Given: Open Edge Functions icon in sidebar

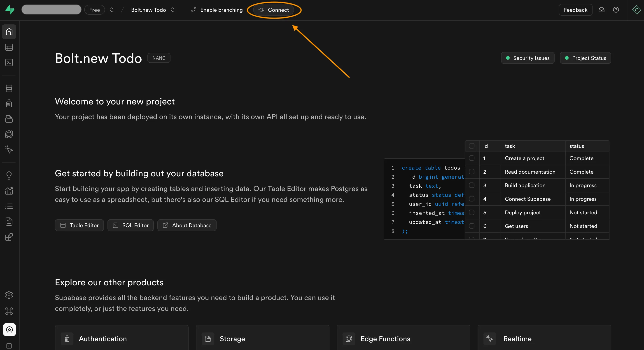Looking at the screenshot, I should (x=9, y=134).
